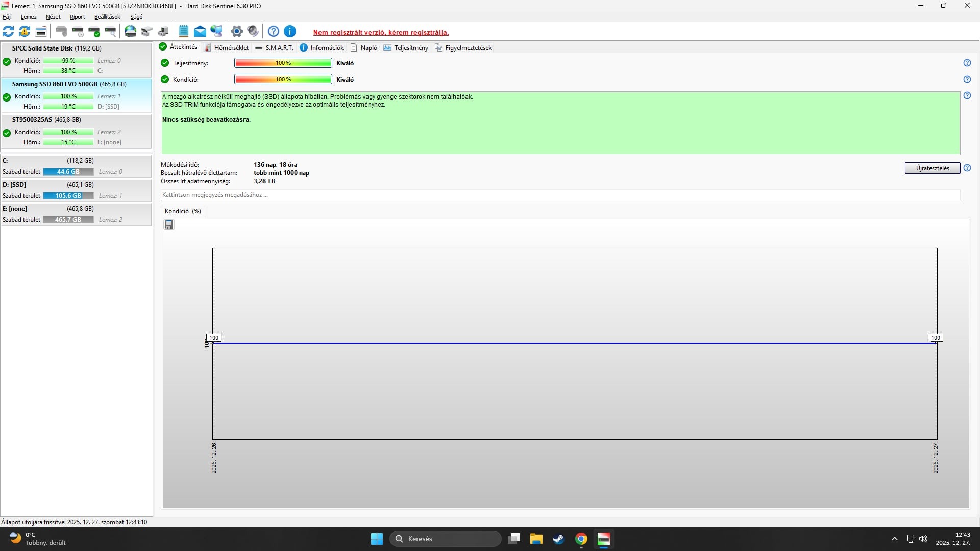Image resolution: width=980 pixels, height=551 pixels.
Task: Click the blue envelope toolbar icon
Action: coord(200,32)
